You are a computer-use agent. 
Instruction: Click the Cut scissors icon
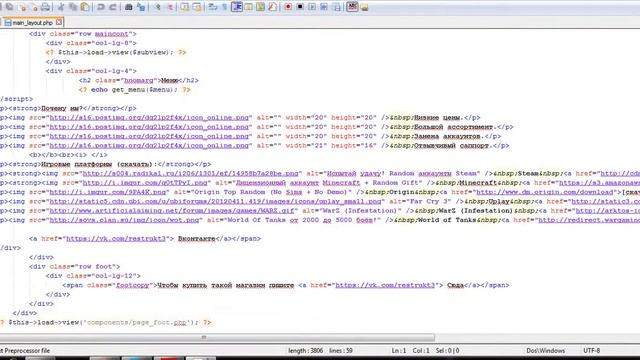pos(61,7)
